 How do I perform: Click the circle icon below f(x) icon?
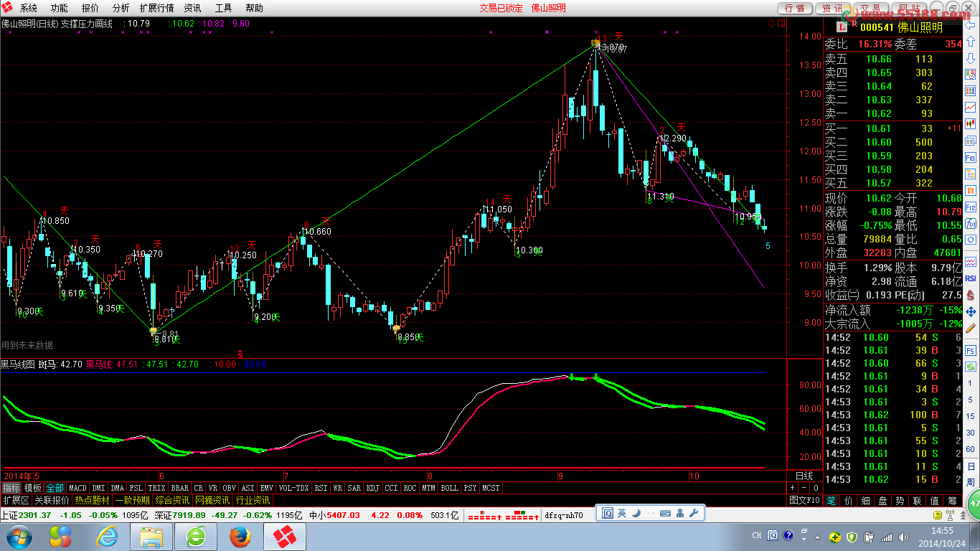971,240
